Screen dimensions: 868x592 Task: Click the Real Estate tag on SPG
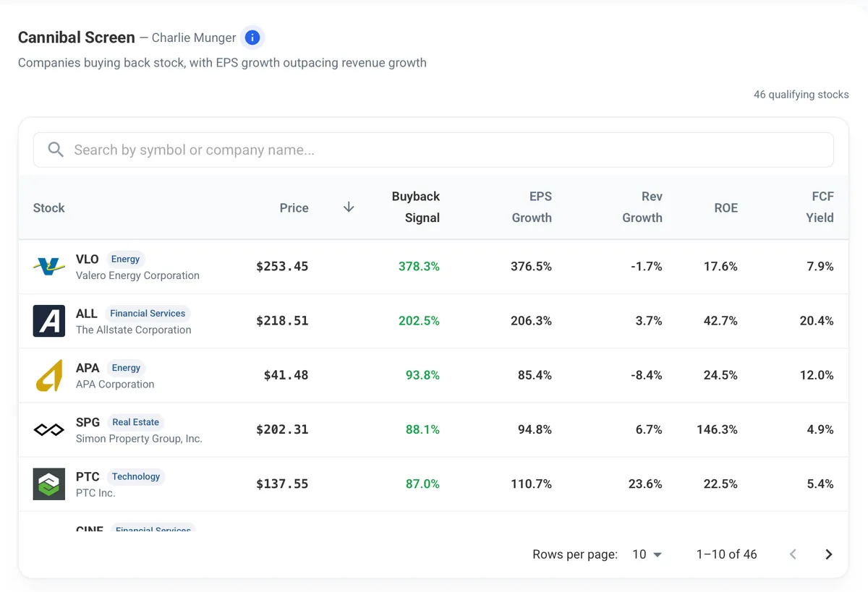[135, 422]
